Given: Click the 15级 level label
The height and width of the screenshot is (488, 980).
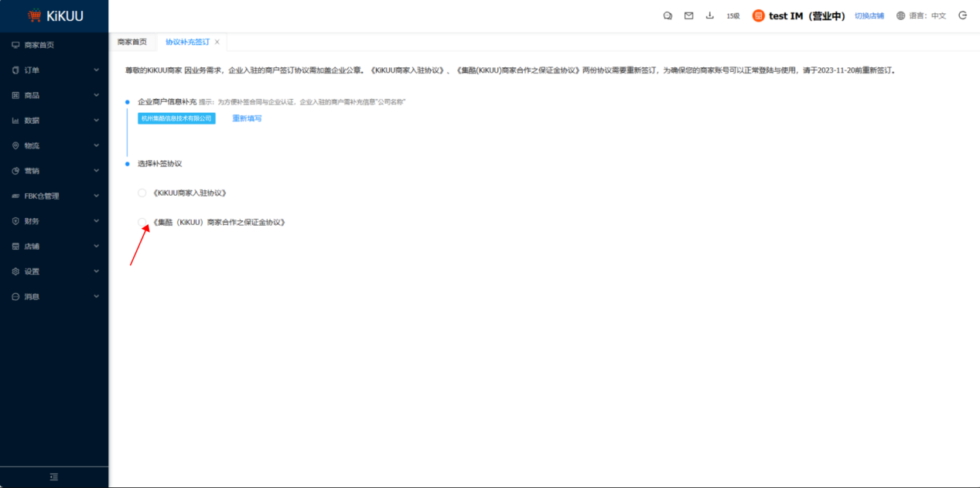Looking at the screenshot, I should click(x=733, y=15).
